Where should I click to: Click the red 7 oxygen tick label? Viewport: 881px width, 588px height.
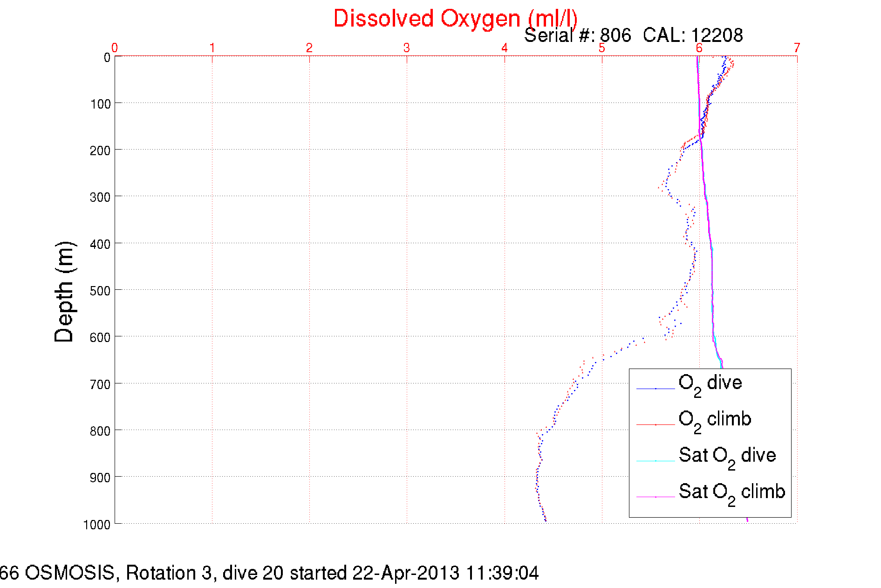(x=797, y=48)
